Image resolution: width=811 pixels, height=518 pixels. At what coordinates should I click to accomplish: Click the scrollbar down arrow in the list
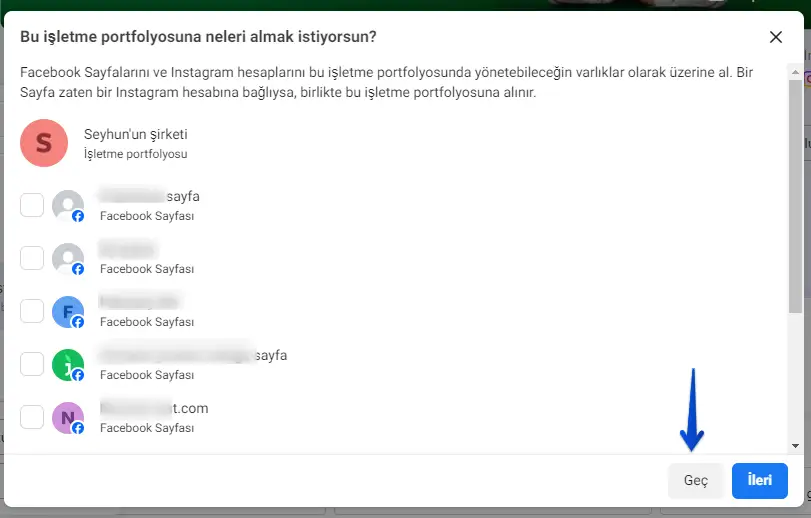(795, 446)
